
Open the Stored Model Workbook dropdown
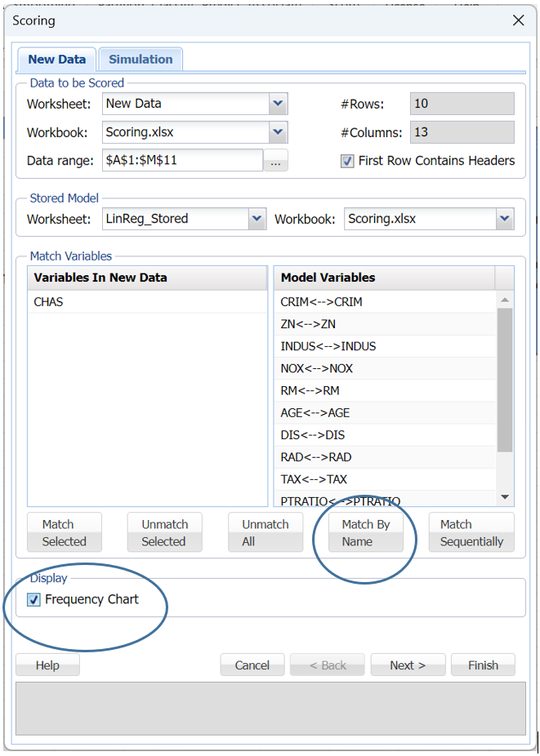505,219
